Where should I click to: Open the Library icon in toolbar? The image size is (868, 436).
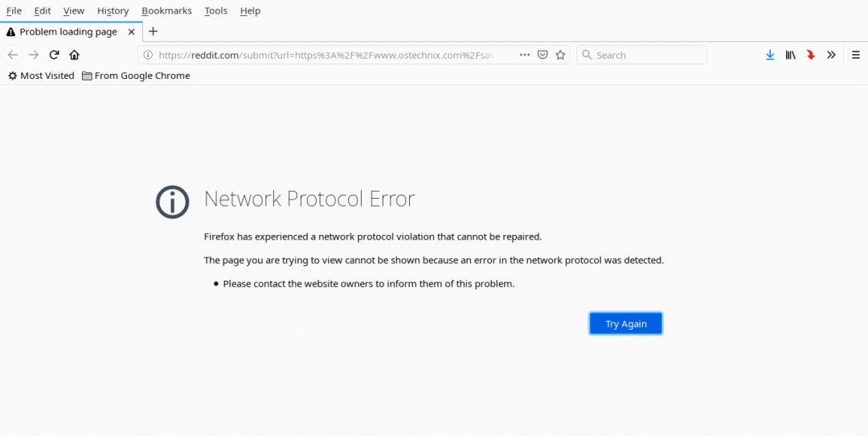791,55
